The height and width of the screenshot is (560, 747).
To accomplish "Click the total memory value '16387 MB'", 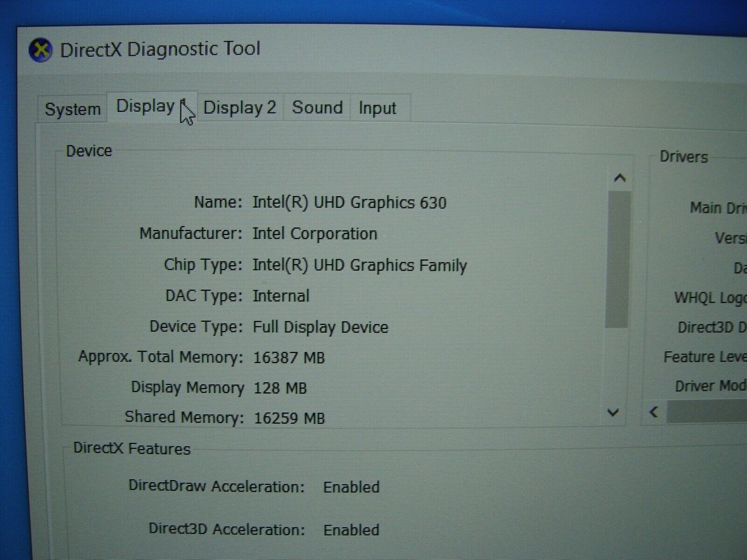I will tap(289, 358).
